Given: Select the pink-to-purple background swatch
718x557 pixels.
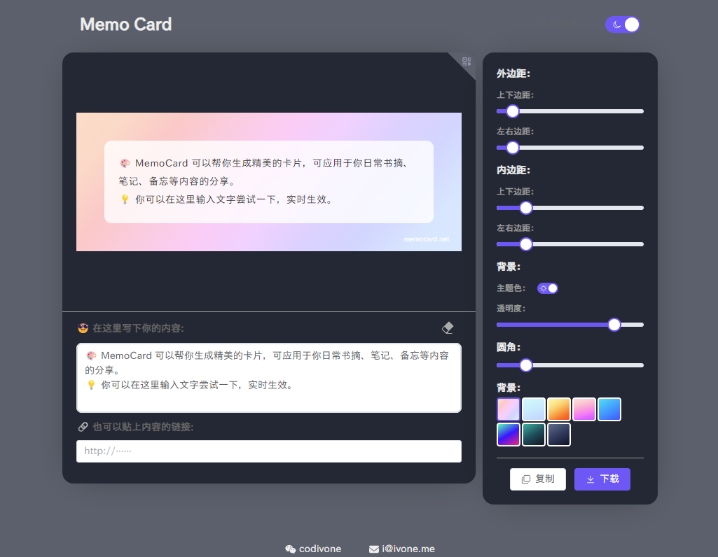Looking at the screenshot, I should click(584, 409).
